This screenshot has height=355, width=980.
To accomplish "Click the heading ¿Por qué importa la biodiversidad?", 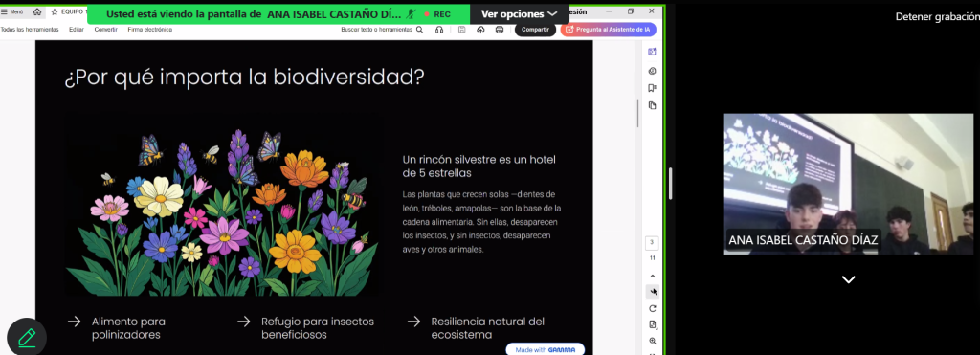I will (x=244, y=78).
